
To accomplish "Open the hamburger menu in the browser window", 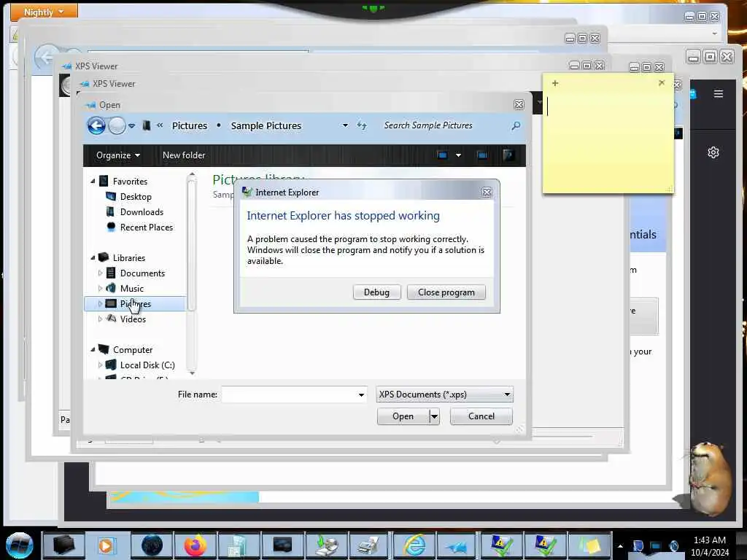I will (719, 94).
